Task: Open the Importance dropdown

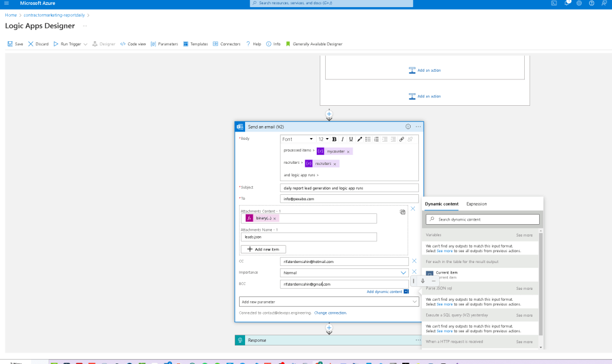Action: point(344,273)
